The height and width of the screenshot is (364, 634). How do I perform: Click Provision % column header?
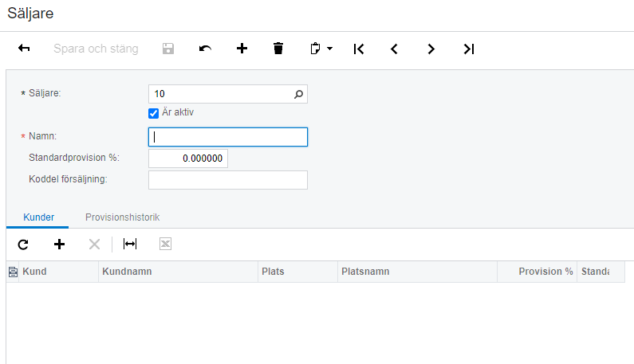[537, 272]
